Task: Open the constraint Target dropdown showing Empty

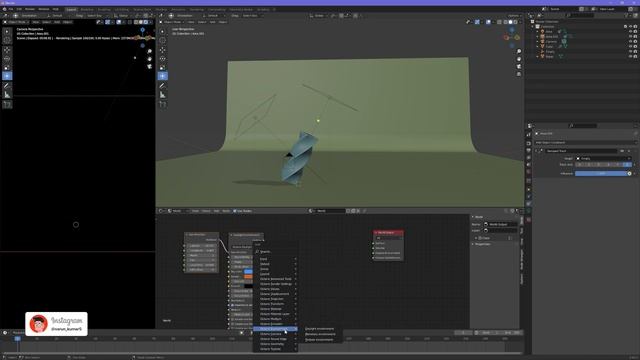Action: [603, 158]
